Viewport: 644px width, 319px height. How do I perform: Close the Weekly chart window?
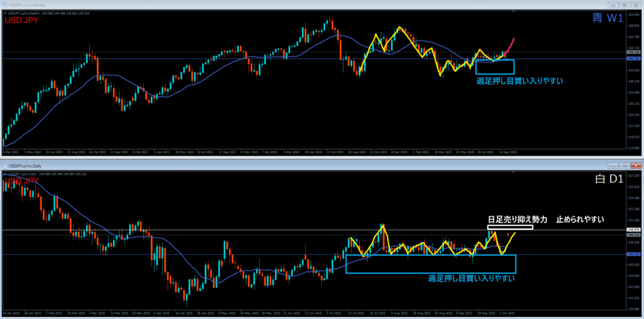pyautogui.click(x=636, y=5)
